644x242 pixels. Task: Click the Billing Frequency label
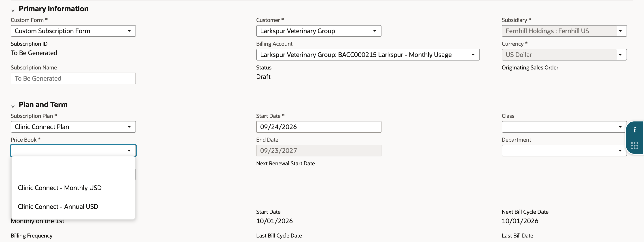[32, 236]
